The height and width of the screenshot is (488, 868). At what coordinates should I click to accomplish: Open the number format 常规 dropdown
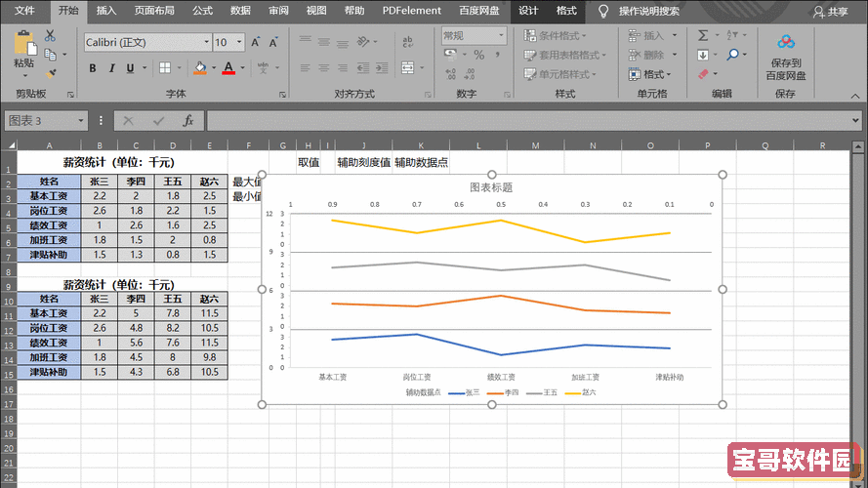point(501,36)
